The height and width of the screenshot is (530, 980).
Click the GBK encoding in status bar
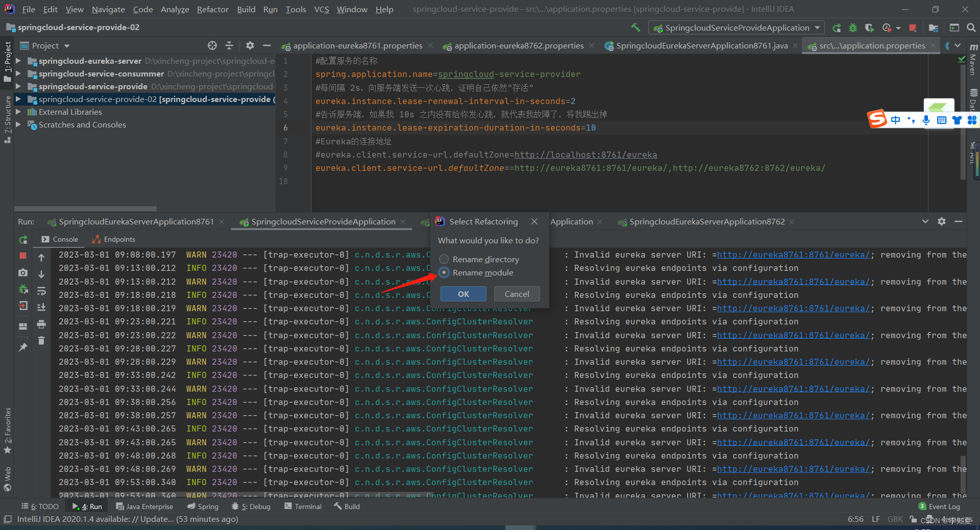[x=895, y=519]
